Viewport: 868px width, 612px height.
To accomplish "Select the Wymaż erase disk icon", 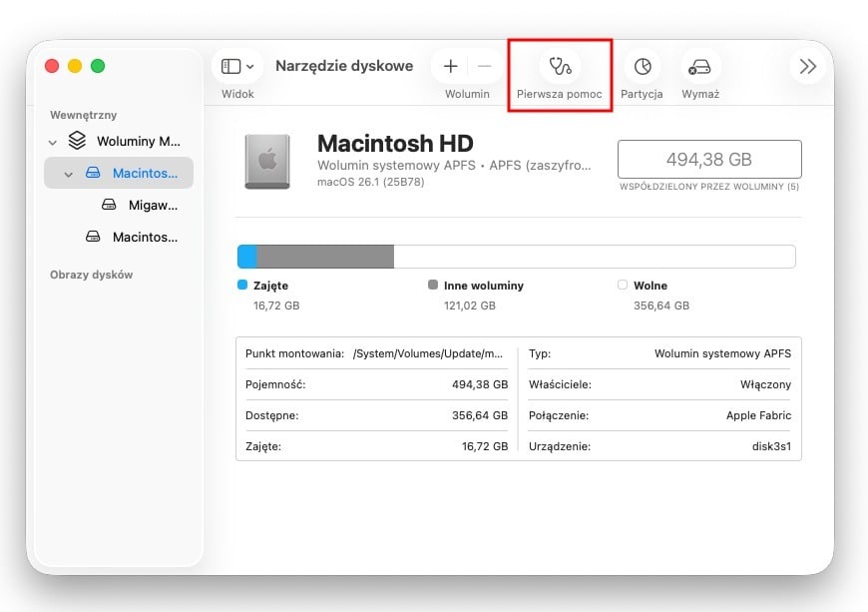I will tap(699, 67).
